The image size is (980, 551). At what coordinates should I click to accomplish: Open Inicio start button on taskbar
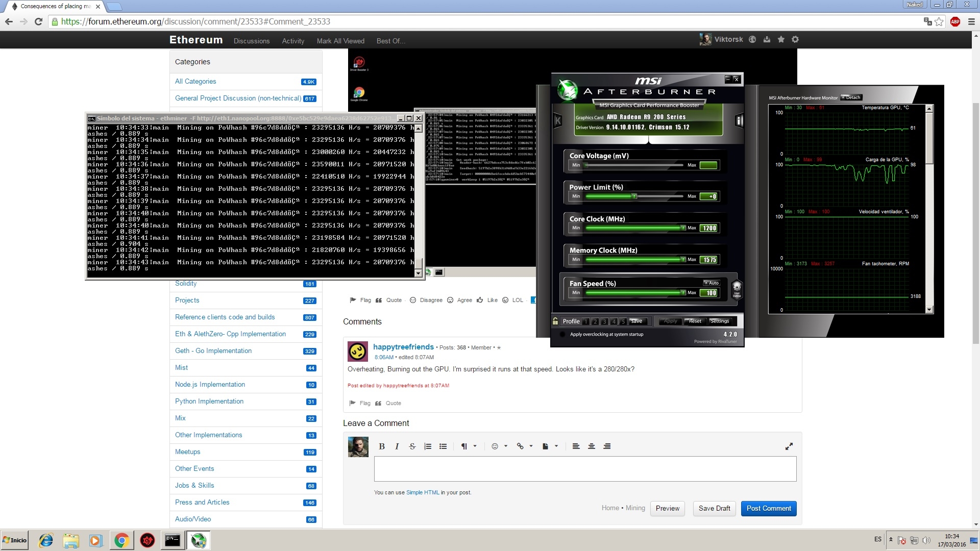(15, 540)
